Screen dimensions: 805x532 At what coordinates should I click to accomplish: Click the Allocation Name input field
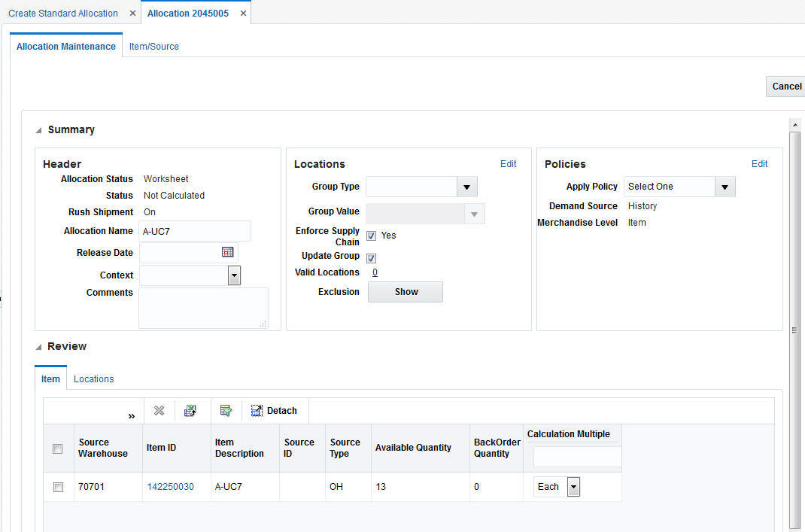(x=195, y=231)
